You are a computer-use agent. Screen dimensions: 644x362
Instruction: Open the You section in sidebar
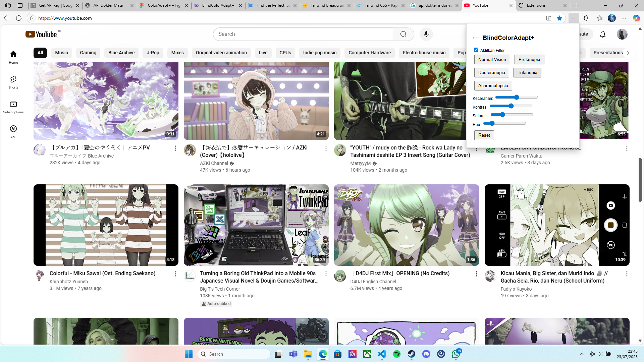pyautogui.click(x=13, y=131)
